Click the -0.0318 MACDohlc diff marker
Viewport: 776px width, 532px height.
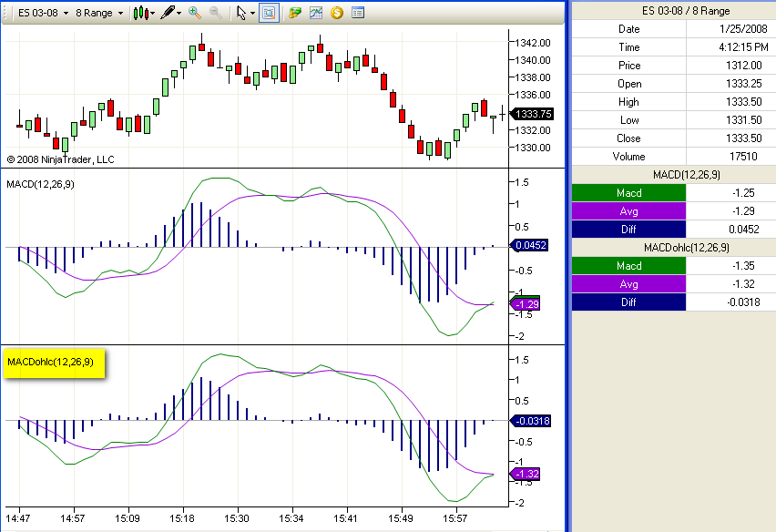[530, 421]
